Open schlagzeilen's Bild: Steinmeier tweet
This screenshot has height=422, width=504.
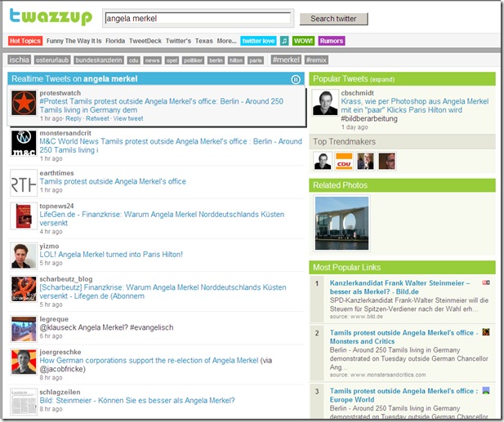click(x=137, y=401)
